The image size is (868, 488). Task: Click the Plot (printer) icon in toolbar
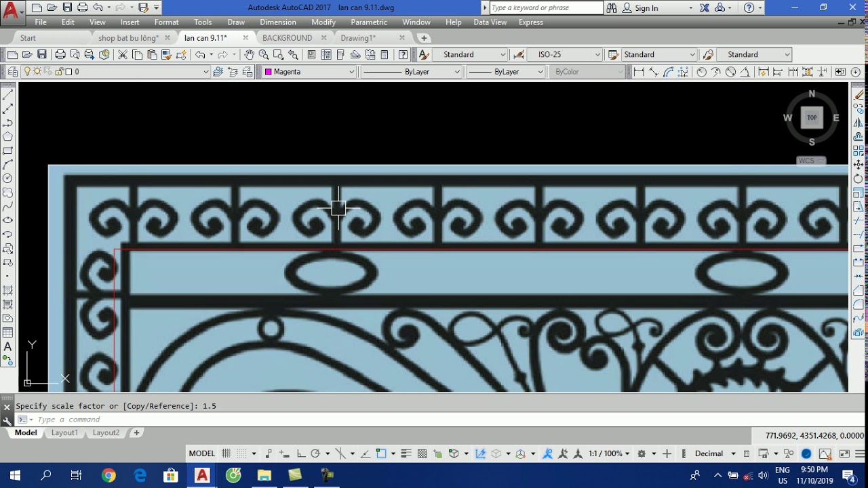pos(60,55)
